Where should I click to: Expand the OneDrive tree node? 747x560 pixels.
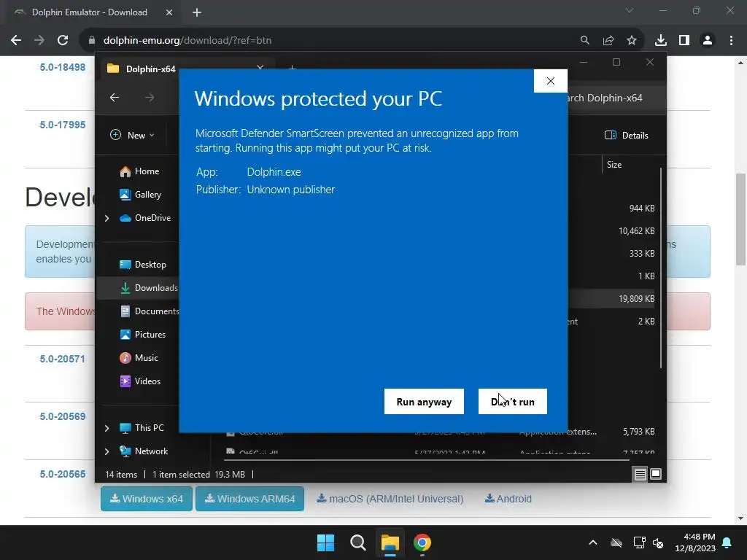(107, 218)
